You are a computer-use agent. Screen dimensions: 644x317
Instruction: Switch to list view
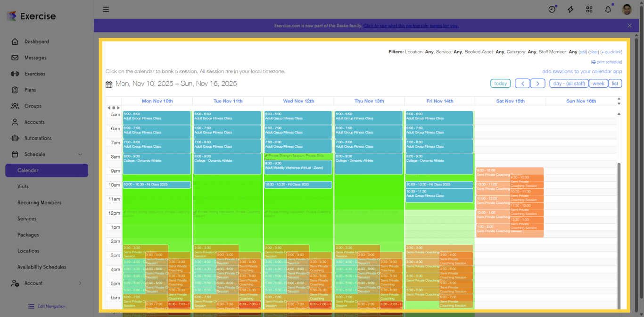click(615, 83)
